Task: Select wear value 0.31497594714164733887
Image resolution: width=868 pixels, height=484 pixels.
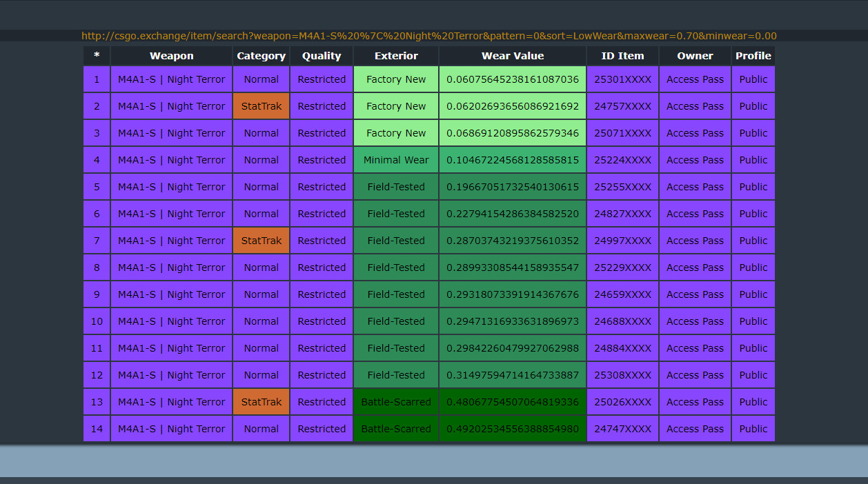Action: point(513,375)
